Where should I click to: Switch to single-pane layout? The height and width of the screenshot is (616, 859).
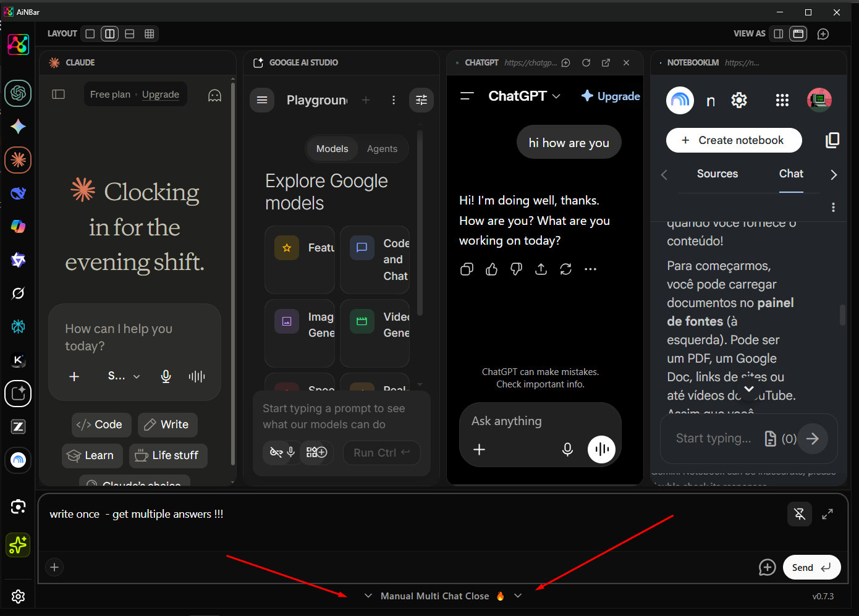[90, 34]
